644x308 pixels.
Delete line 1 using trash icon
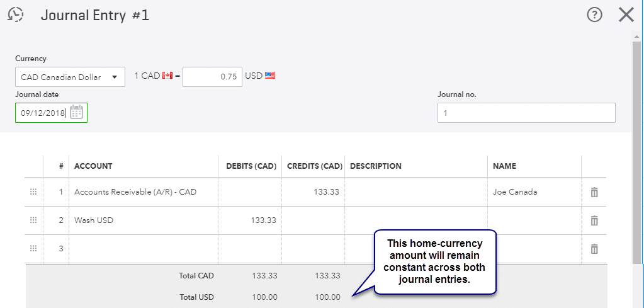[x=594, y=192]
